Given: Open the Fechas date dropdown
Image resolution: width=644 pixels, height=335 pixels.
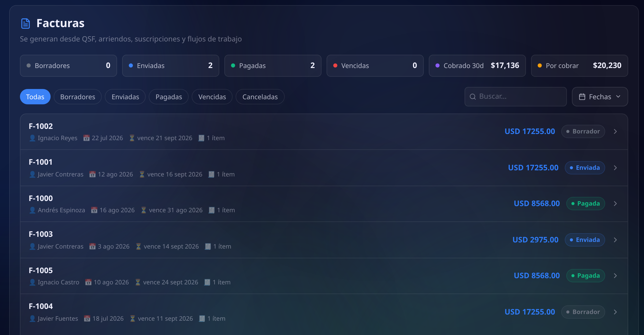Looking at the screenshot, I should (x=600, y=97).
